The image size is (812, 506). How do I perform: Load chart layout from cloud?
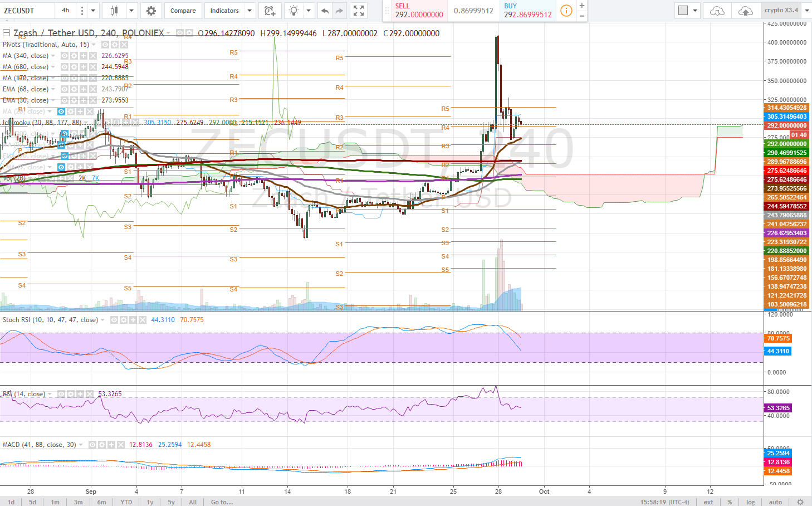coord(717,11)
